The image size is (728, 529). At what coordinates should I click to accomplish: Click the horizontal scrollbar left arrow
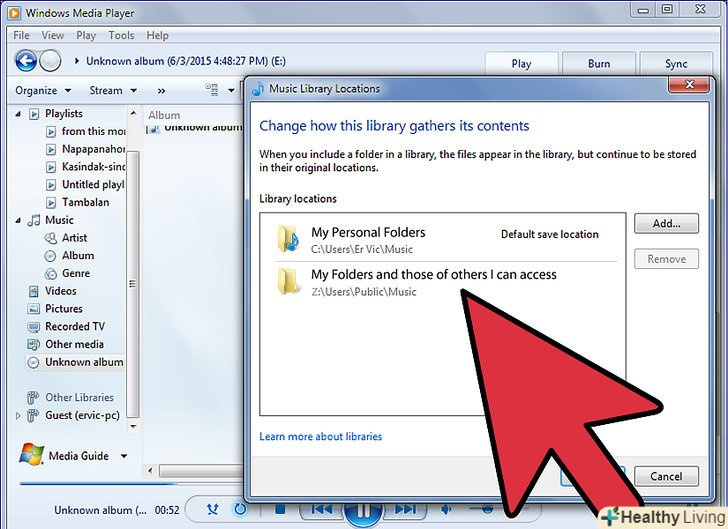click(x=150, y=470)
